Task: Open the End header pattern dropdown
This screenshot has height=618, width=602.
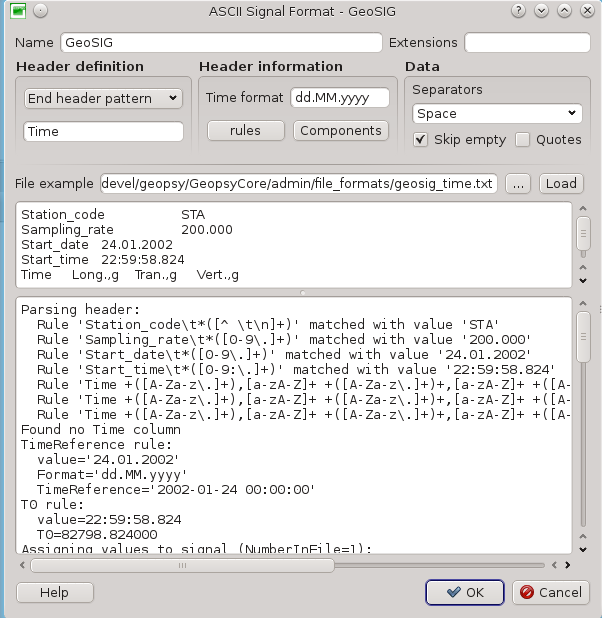Action: coord(103,98)
